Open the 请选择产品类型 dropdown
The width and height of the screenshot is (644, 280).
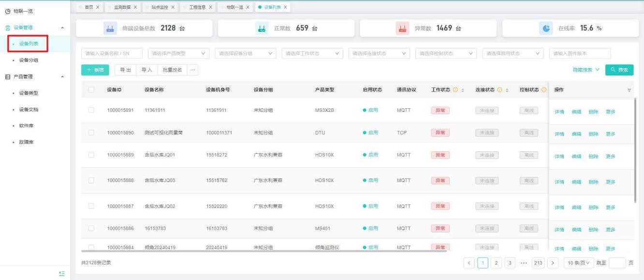(x=178, y=53)
